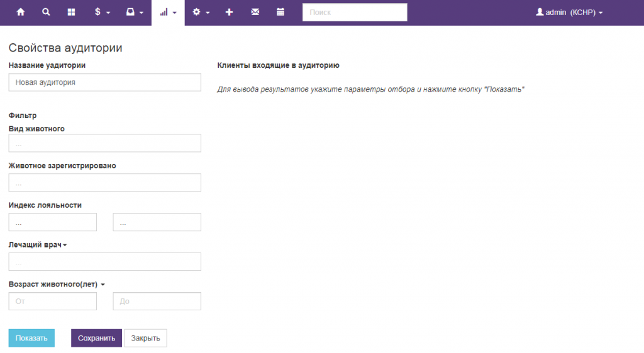Focus the Поиск search field
This screenshot has width=644, height=353.
(x=355, y=13)
